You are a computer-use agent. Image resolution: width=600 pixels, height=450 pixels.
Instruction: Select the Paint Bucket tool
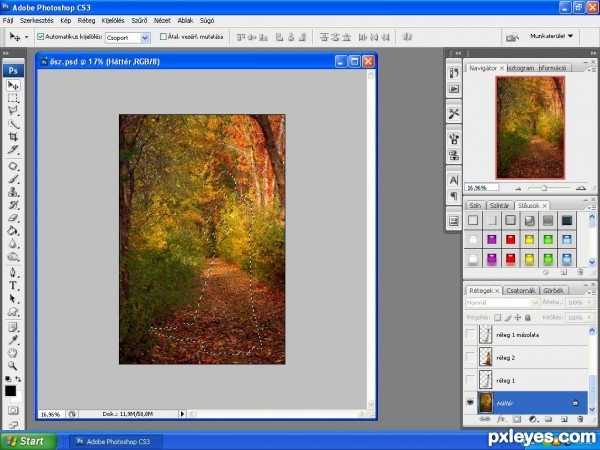(x=13, y=231)
